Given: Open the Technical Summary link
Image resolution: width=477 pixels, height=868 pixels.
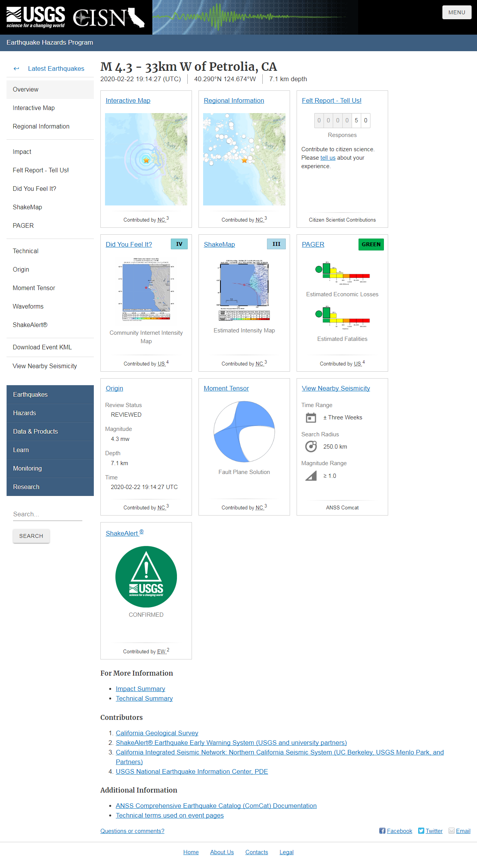Looking at the screenshot, I should coord(144,698).
